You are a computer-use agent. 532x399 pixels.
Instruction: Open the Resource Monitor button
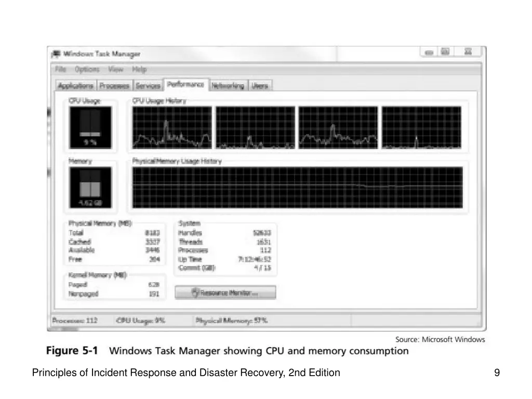(x=225, y=292)
